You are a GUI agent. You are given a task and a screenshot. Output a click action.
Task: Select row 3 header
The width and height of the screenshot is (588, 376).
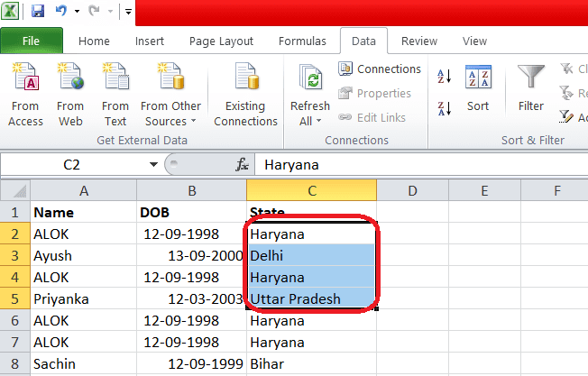15,256
